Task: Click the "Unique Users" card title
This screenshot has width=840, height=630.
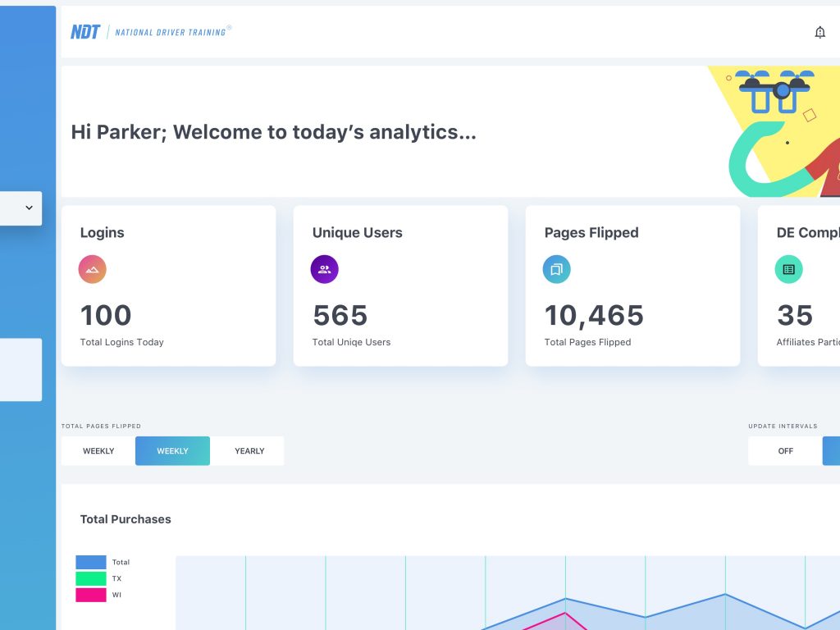Action: point(358,232)
